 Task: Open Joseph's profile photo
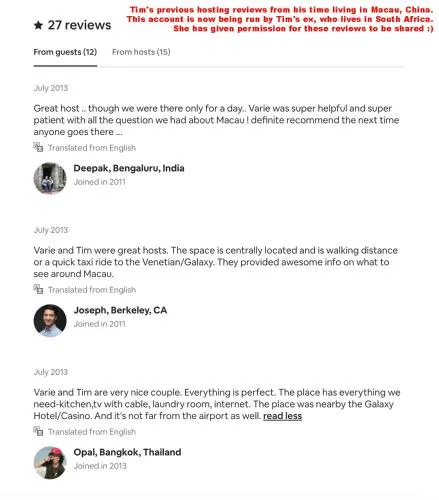click(x=50, y=320)
